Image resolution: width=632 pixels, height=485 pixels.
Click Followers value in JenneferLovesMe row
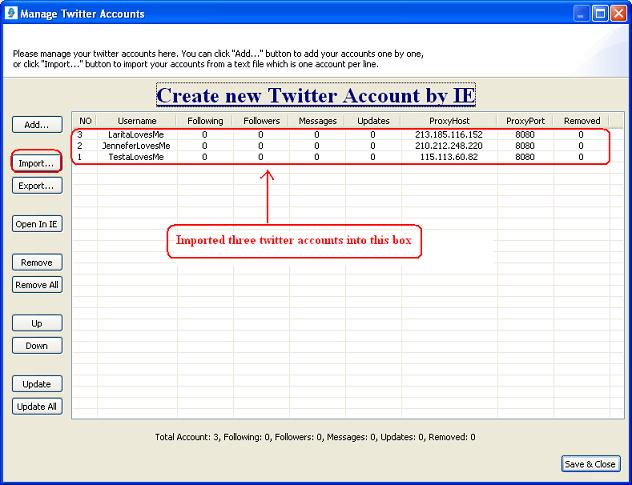pyautogui.click(x=261, y=146)
